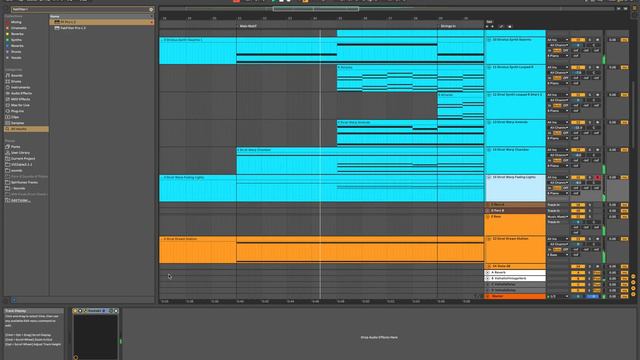Select the Cinematic collection label
Image resolution: width=640 pixels, height=360 pixels.
pyautogui.click(x=19, y=28)
